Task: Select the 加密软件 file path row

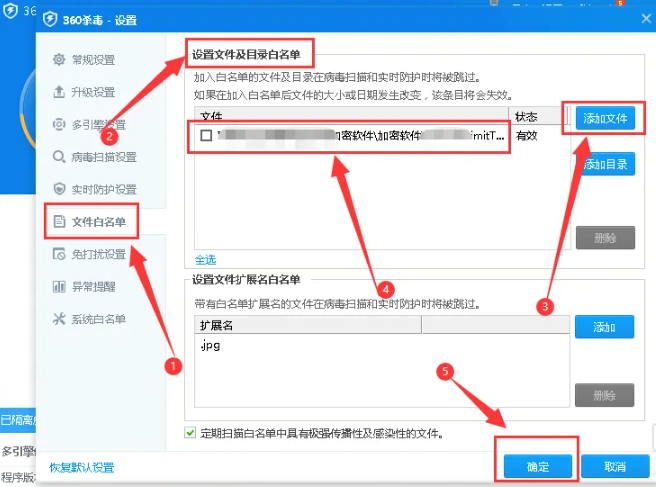Action: pos(350,135)
